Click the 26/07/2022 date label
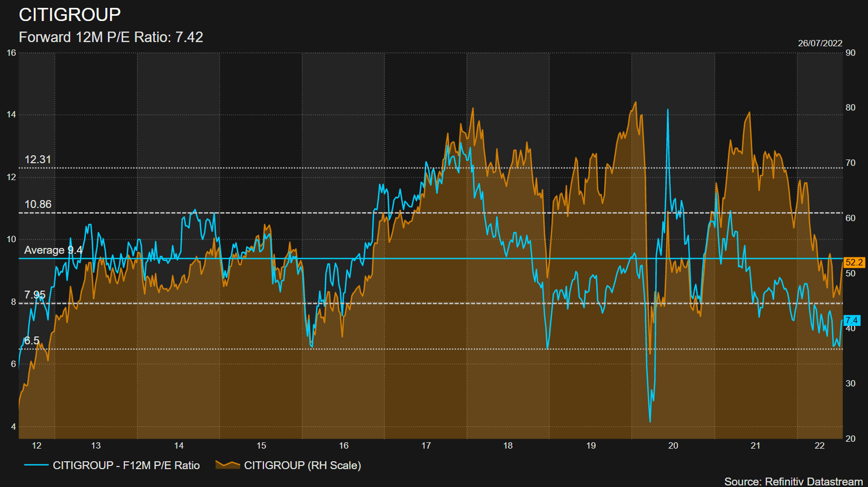The width and height of the screenshot is (868, 487). (x=820, y=43)
